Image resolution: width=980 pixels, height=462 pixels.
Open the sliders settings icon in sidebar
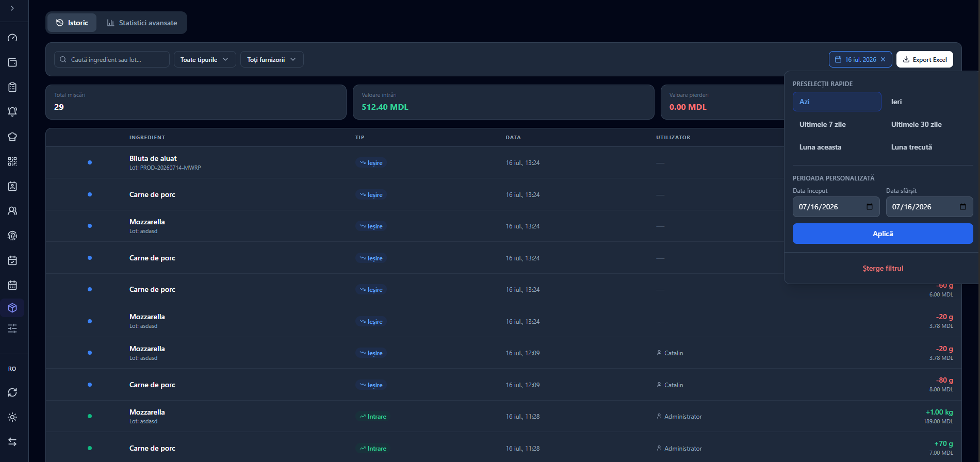tap(12, 328)
